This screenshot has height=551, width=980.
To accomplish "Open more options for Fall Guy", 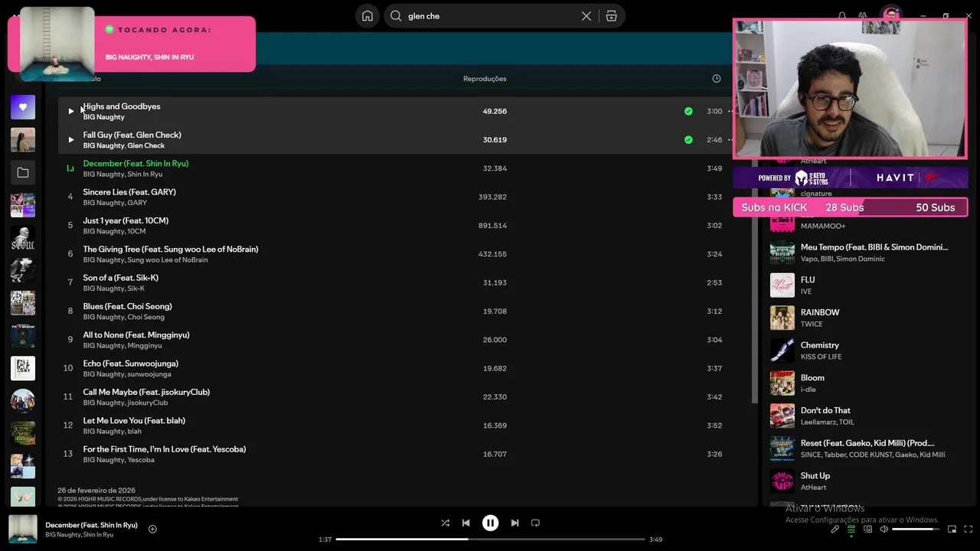I will tap(730, 140).
